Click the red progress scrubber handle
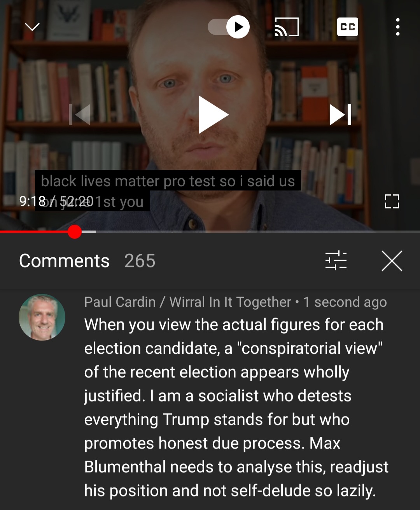Screen dimensions: 420x510 (x=74, y=232)
